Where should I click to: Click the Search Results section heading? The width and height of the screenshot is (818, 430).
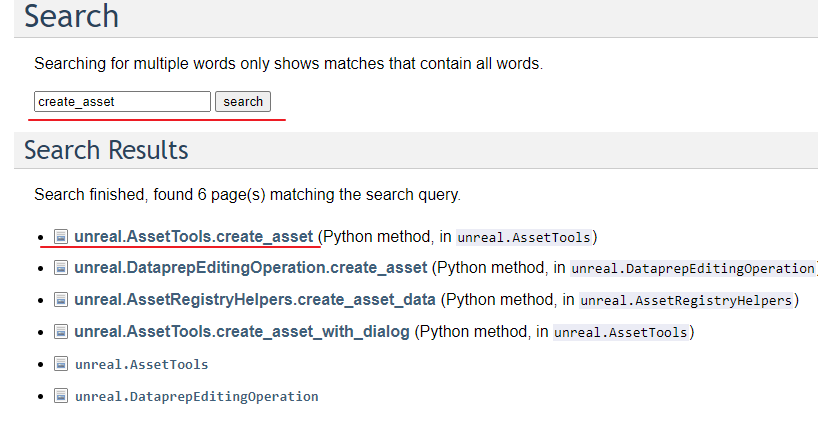click(106, 150)
